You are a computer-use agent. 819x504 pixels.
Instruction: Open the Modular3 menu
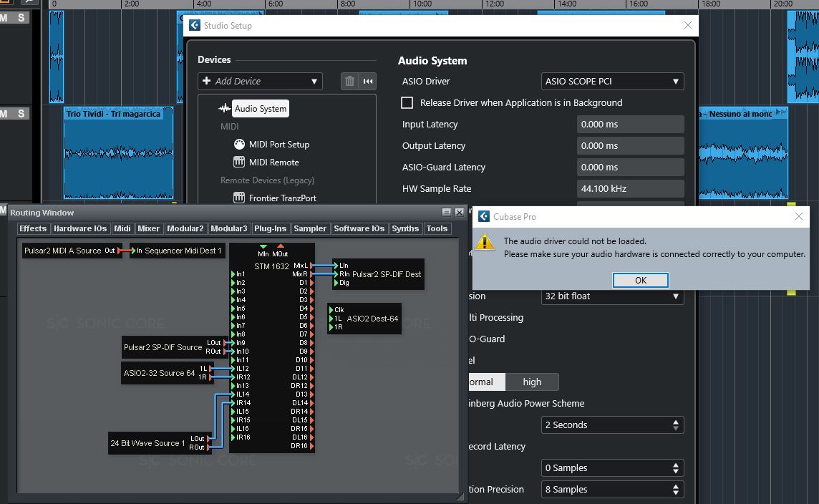(229, 228)
